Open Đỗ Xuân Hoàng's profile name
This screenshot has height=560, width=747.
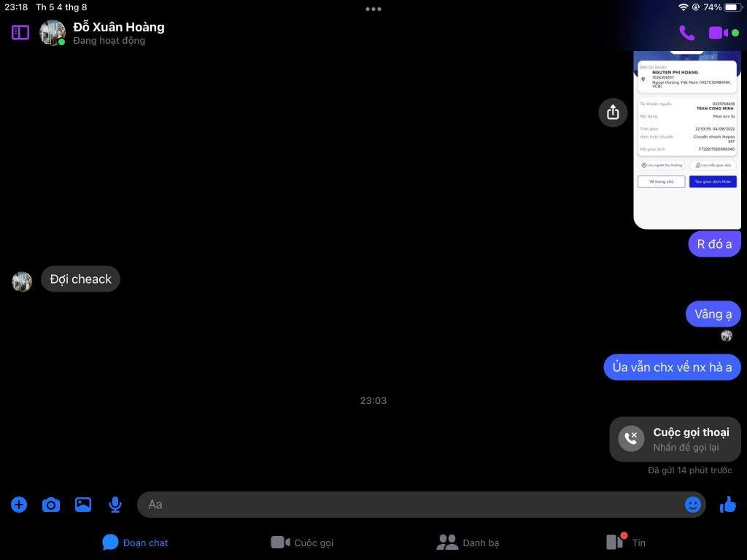click(x=119, y=27)
